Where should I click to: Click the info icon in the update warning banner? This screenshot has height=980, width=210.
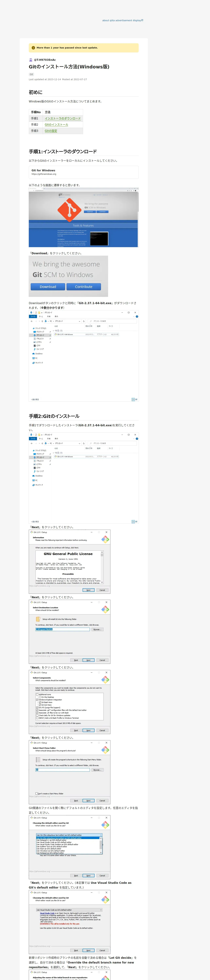point(33,48)
